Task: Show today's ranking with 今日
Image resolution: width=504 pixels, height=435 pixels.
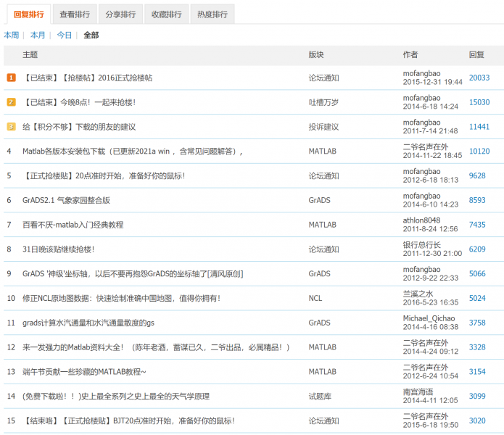Action: 65,35
